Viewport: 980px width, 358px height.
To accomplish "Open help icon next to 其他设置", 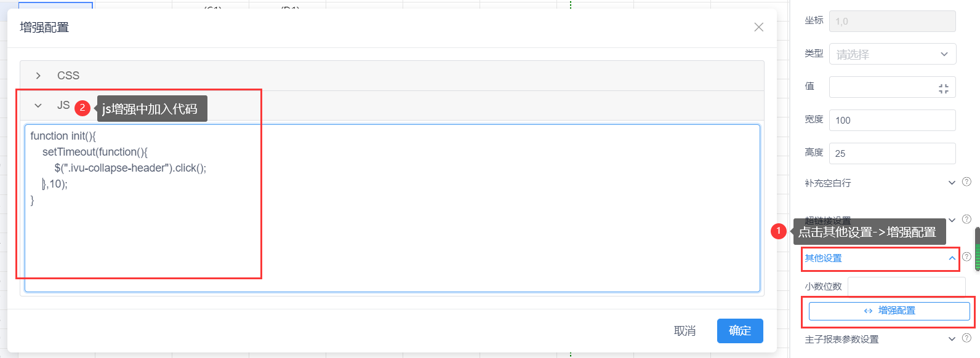I will pos(966,257).
